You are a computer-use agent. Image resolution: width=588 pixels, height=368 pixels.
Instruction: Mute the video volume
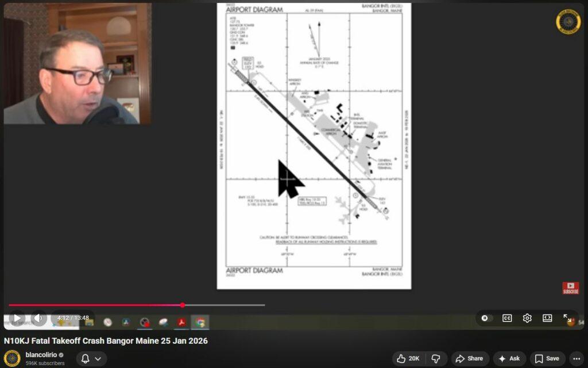coord(38,318)
